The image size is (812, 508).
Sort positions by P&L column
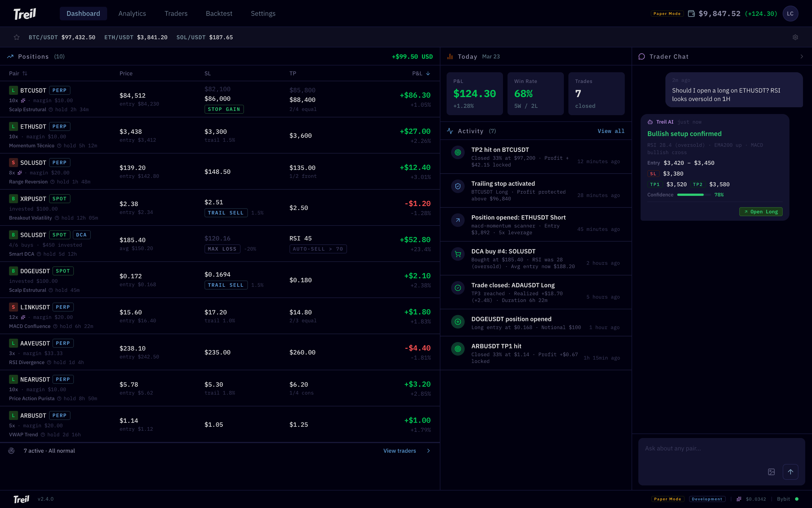coord(421,73)
